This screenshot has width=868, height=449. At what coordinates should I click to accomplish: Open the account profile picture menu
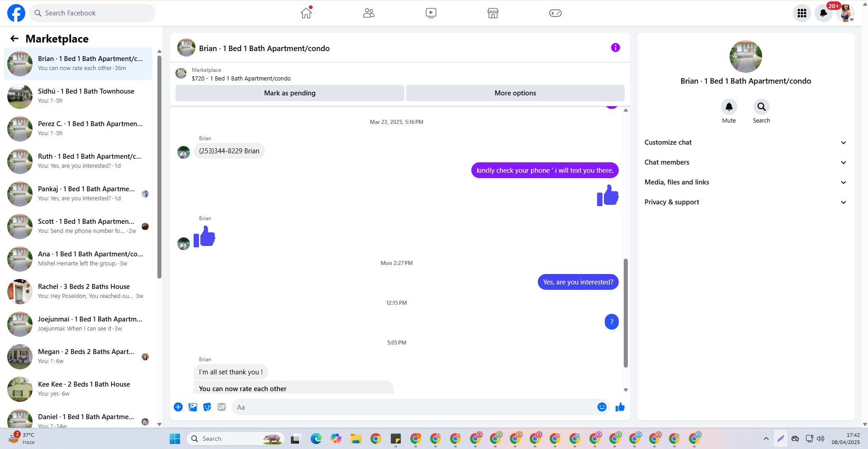845,13
